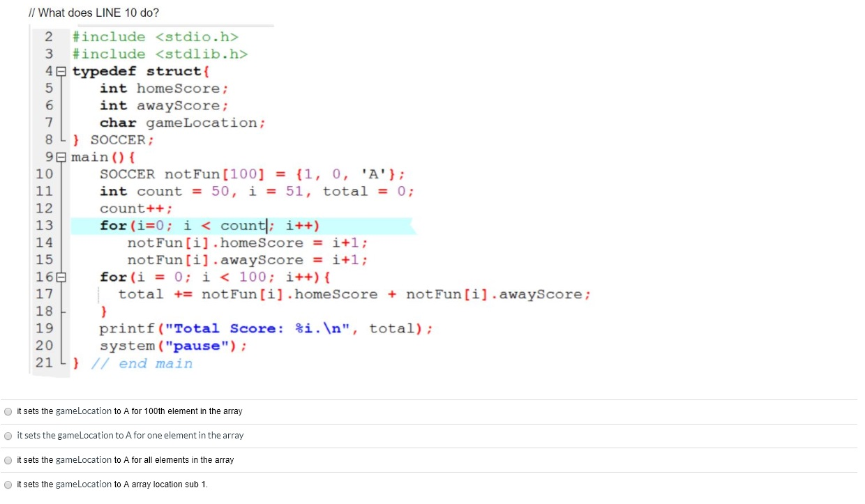
Task: Select the answer "for one element in the array"
Action: click(x=8, y=436)
